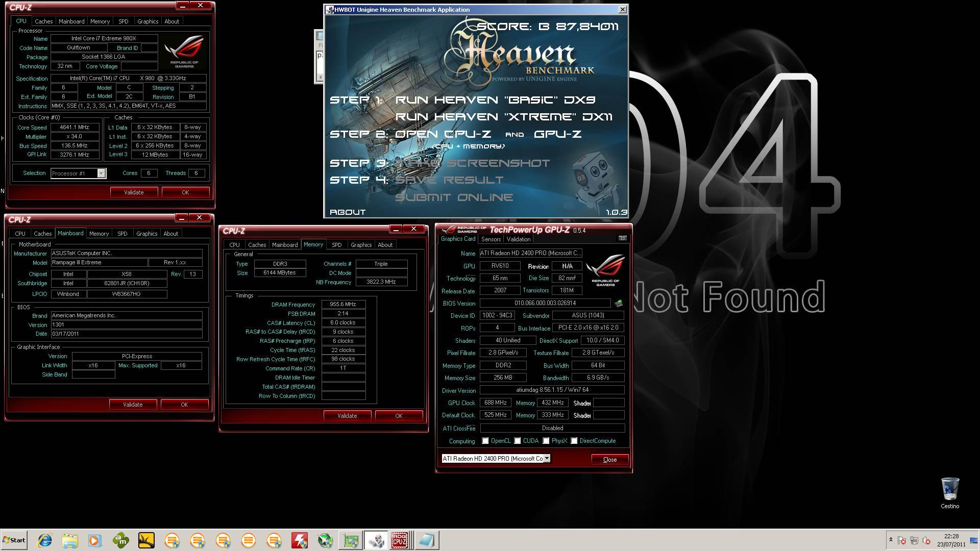Click the network icon in system tray
Image resolution: width=980 pixels, height=551 pixels.
[914, 541]
